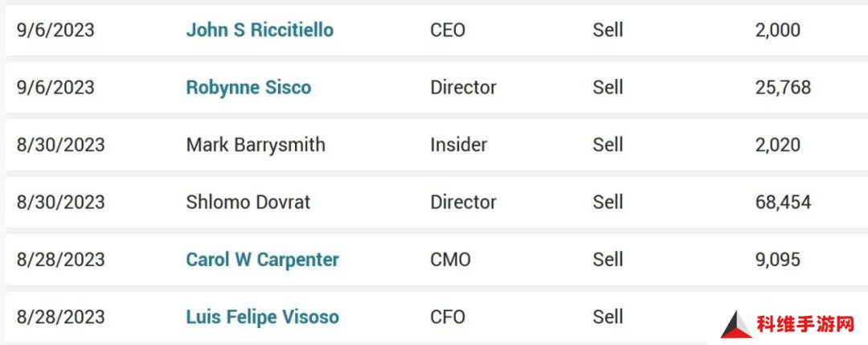Click the 9/6/2023 date in CEO row
The width and height of the screenshot is (868, 345).
pos(55,30)
